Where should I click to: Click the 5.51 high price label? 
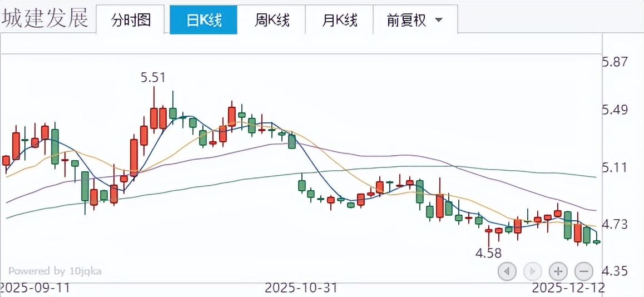pyautogui.click(x=153, y=77)
